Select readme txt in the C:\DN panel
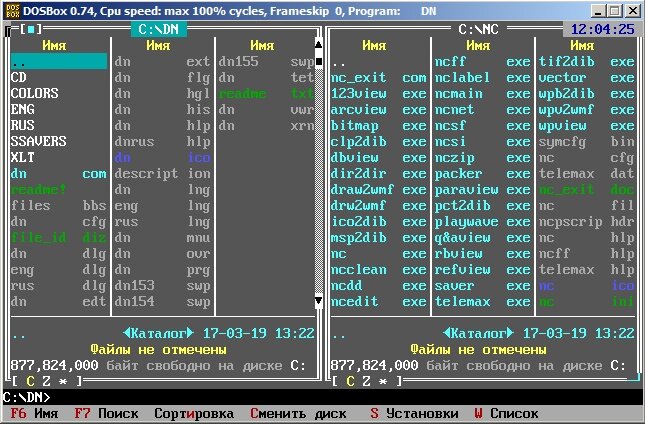The image size is (645, 424). [266, 93]
